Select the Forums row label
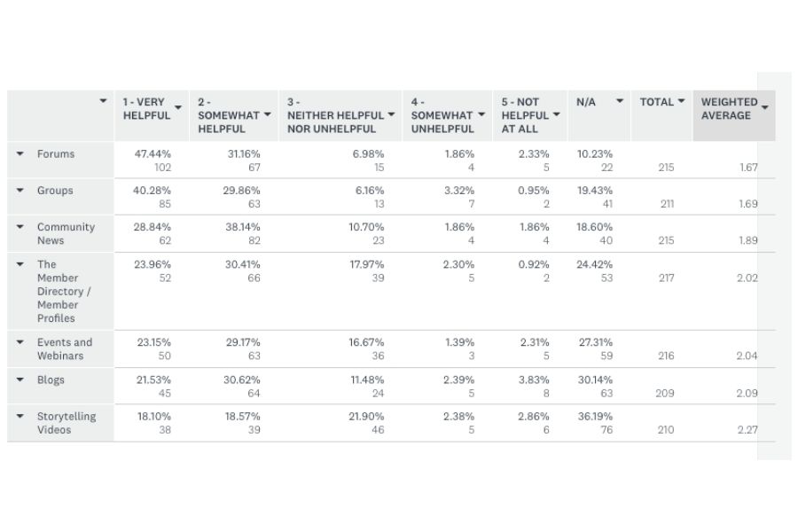The height and width of the screenshot is (532, 798). point(56,153)
